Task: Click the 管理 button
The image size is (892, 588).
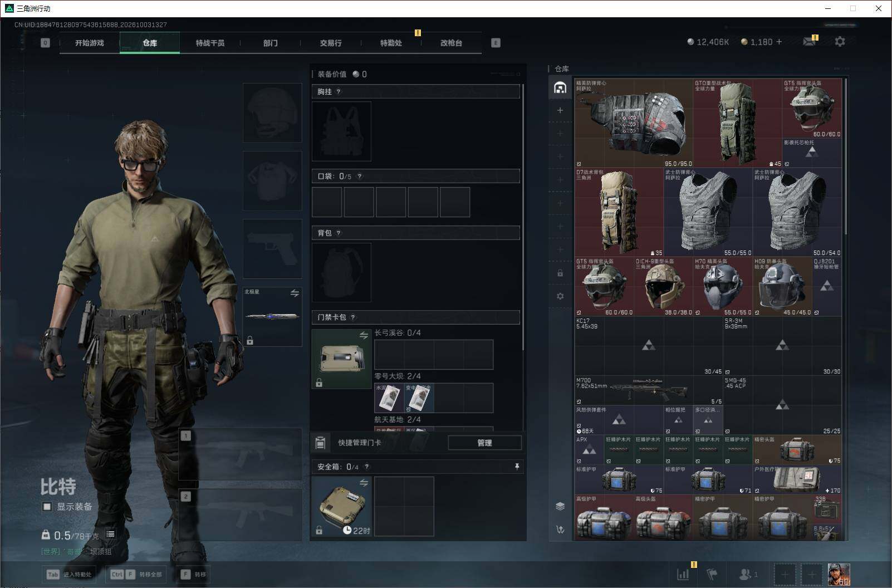Action: tap(484, 443)
